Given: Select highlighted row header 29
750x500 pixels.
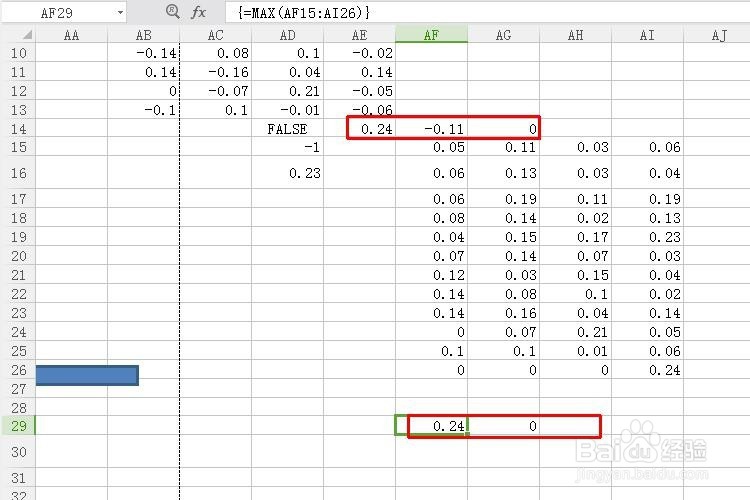Looking at the screenshot, I should (x=18, y=425).
